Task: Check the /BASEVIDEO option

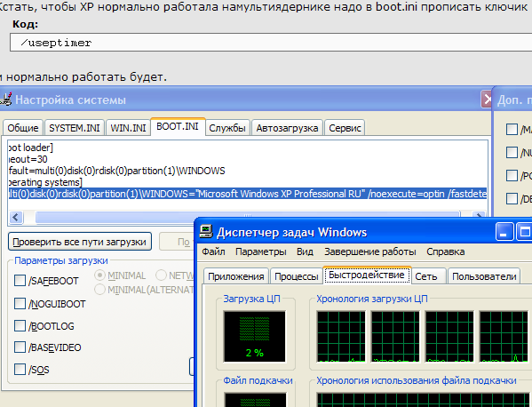Action: (20, 347)
